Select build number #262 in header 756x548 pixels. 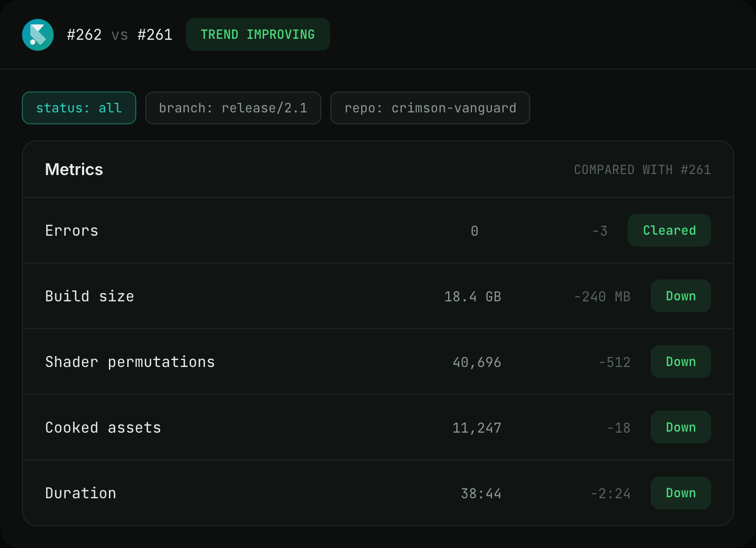click(x=85, y=35)
